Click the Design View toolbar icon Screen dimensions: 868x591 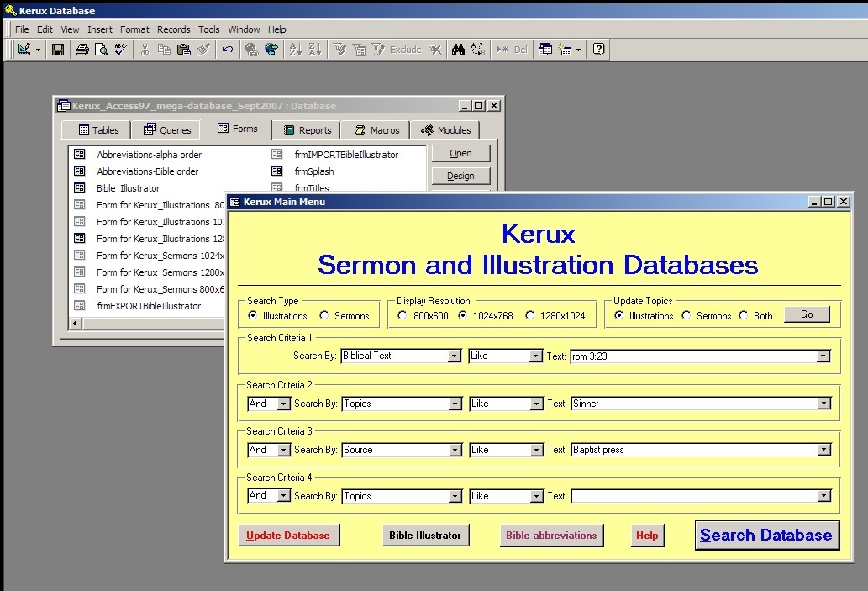point(24,50)
